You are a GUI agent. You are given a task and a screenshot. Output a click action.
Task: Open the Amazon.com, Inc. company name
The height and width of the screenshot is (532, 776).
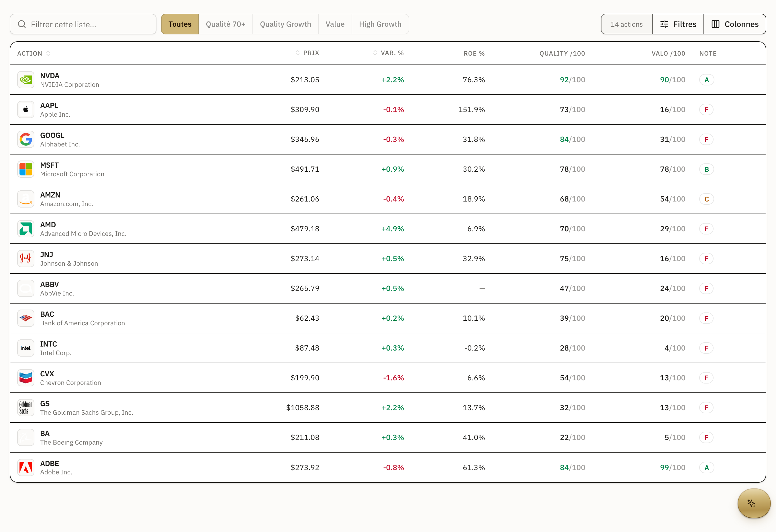(x=67, y=204)
